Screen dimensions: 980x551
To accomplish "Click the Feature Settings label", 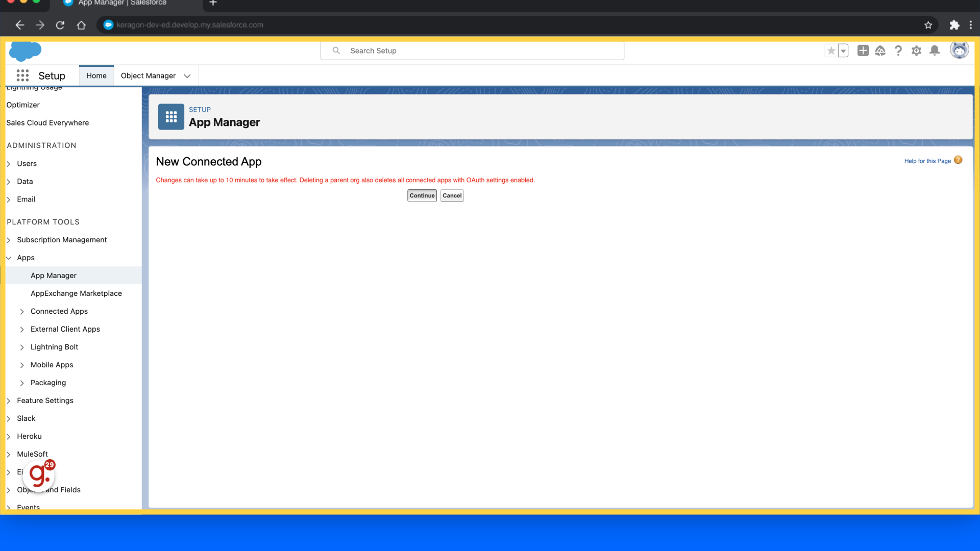I will (x=45, y=400).
